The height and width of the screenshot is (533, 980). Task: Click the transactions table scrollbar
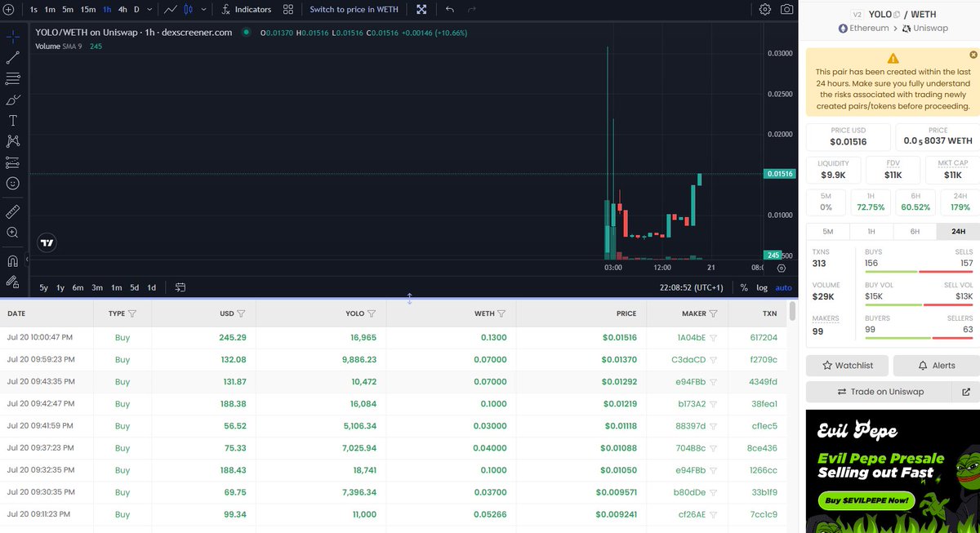click(x=792, y=312)
